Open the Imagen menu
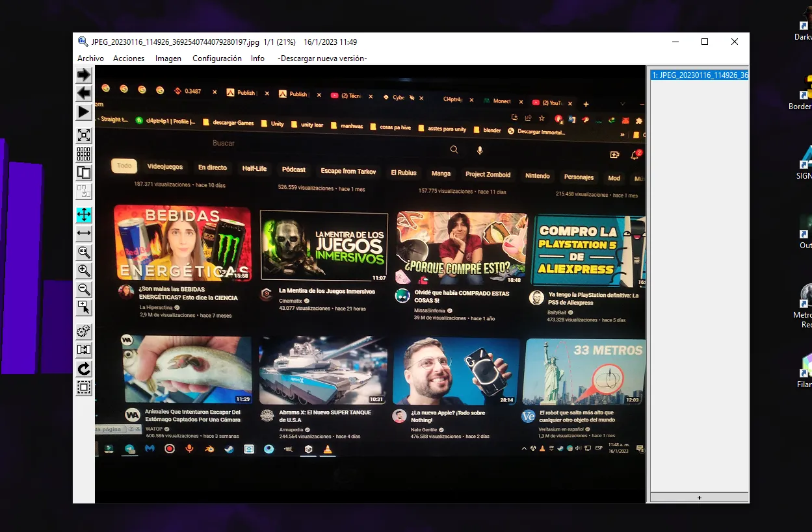 (168, 58)
